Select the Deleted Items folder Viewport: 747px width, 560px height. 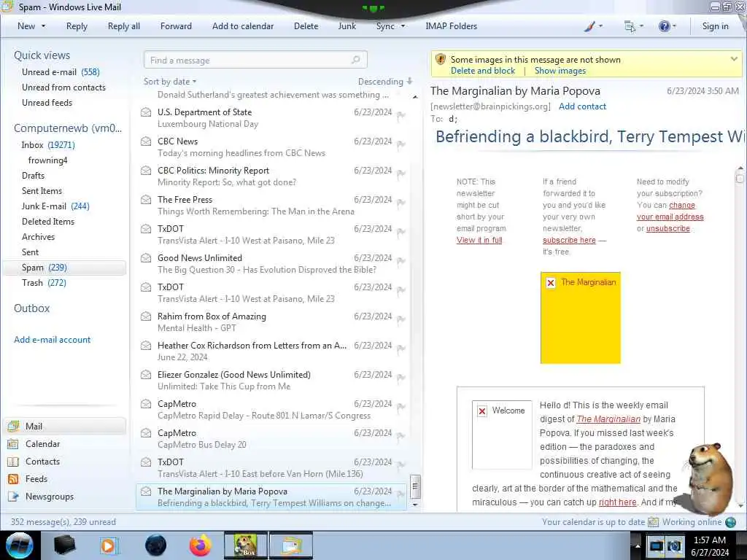click(x=48, y=222)
